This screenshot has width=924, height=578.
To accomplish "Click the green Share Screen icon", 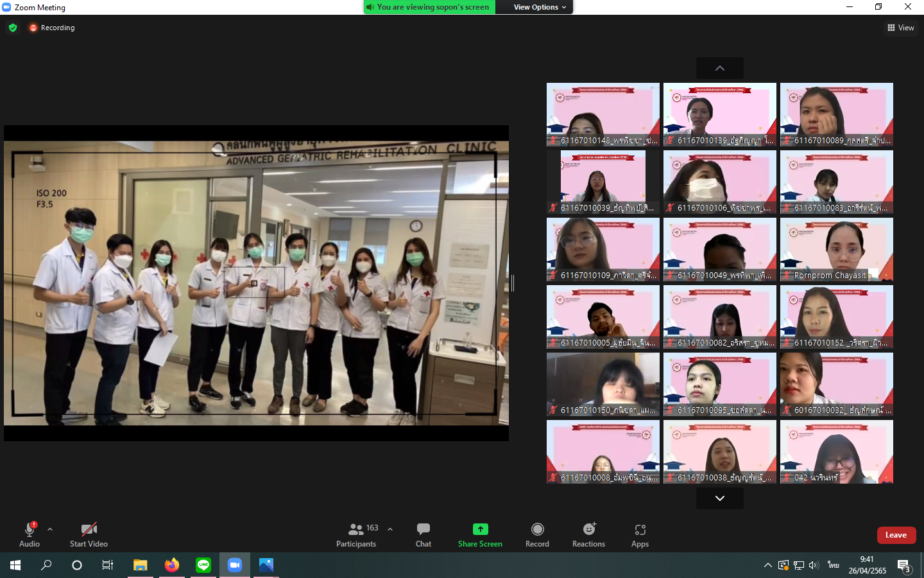I will tap(480, 529).
